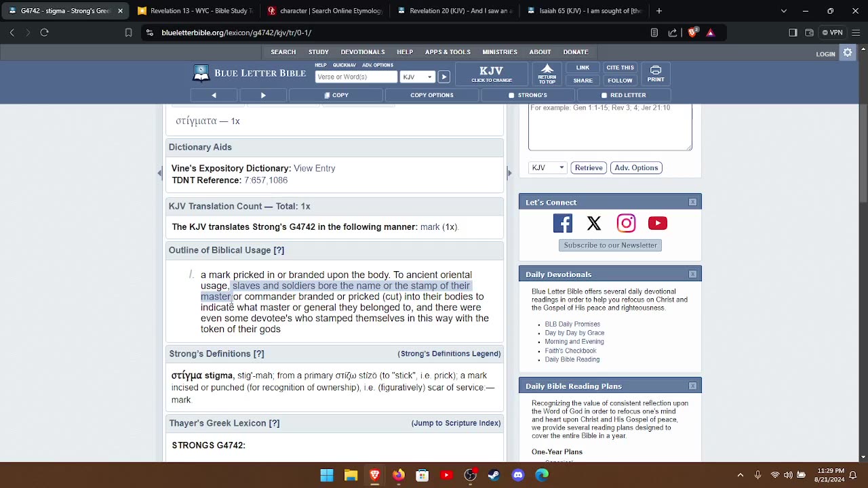This screenshot has width=868, height=488.
Task: Open the Brave wallet icon
Action: (809, 33)
